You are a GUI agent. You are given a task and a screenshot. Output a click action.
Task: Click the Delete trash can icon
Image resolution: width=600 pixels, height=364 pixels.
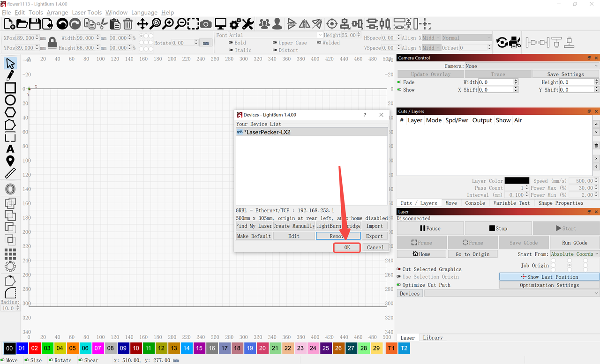pos(127,23)
